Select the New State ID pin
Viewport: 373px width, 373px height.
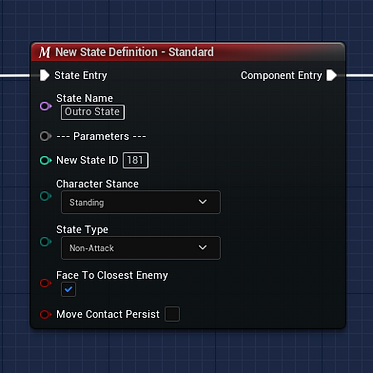45,160
